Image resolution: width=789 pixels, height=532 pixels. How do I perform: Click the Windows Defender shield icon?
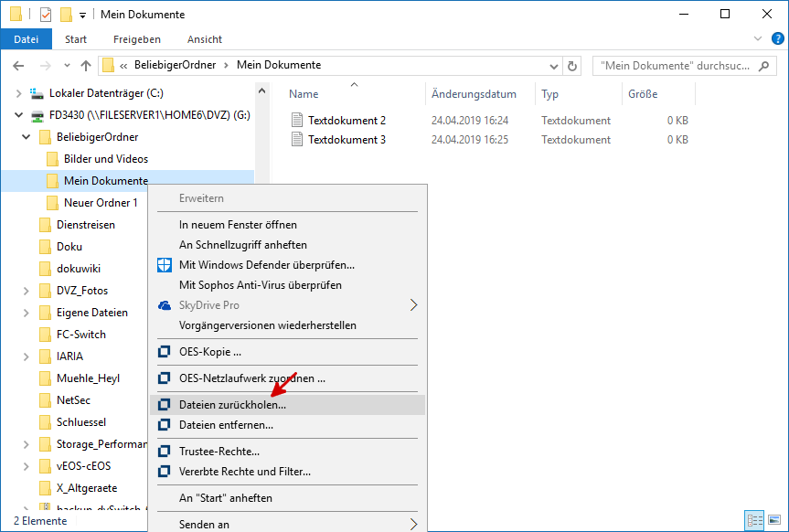point(165,265)
